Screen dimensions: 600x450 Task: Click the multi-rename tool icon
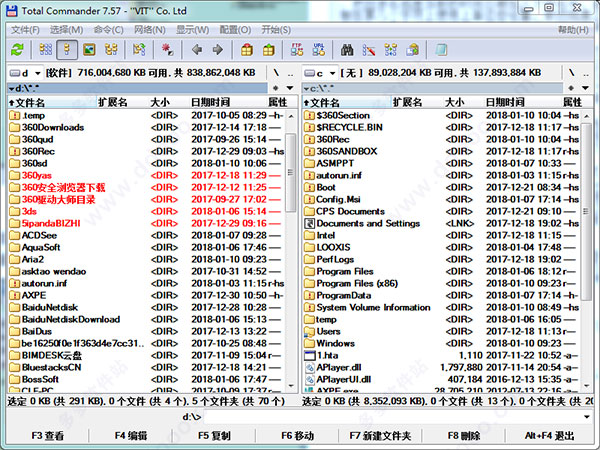point(369,49)
